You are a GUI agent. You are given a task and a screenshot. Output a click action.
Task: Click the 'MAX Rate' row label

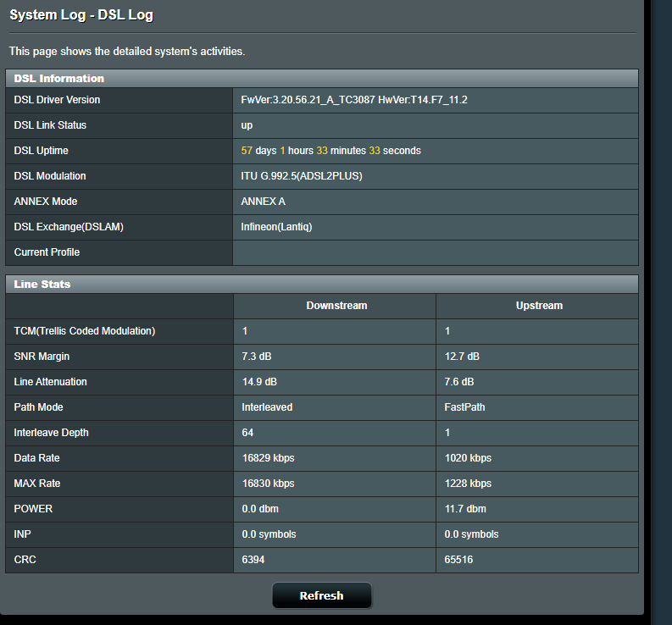pos(37,484)
